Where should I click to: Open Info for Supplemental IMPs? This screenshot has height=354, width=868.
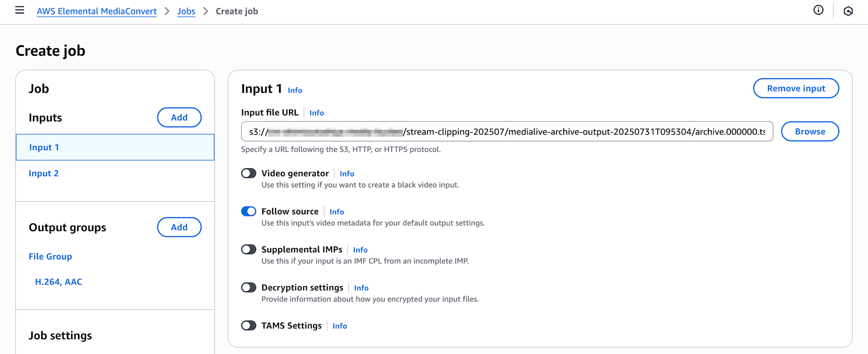[x=360, y=250]
